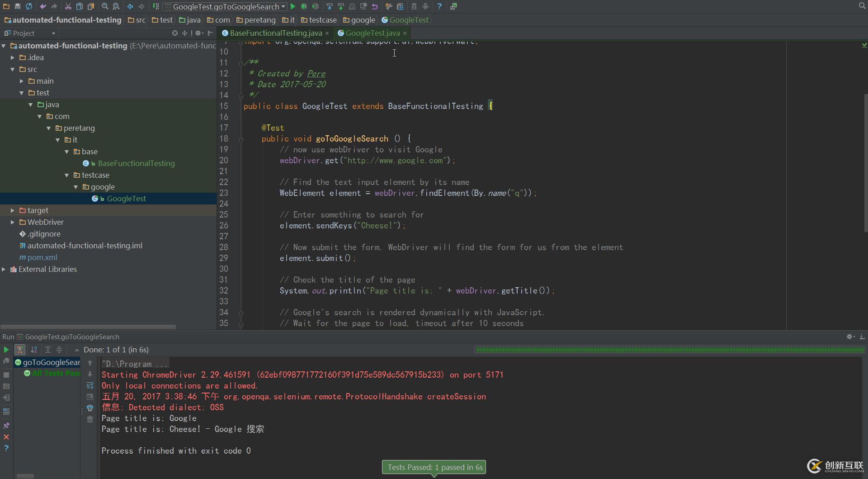868x479 pixels.
Task: Click the Cut scissors icon
Action: 68,6
